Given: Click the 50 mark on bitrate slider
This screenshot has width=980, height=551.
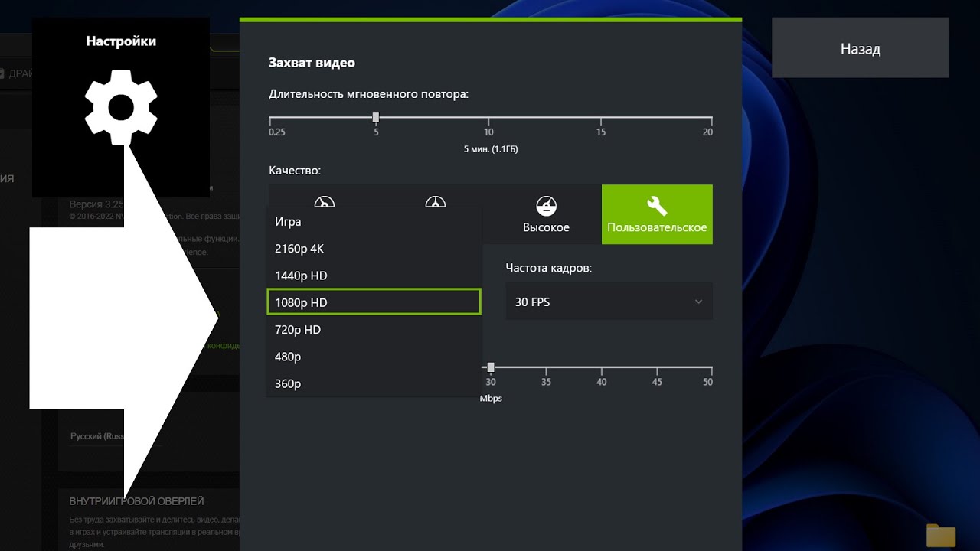Looking at the screenshot, I should coord(707,382).
